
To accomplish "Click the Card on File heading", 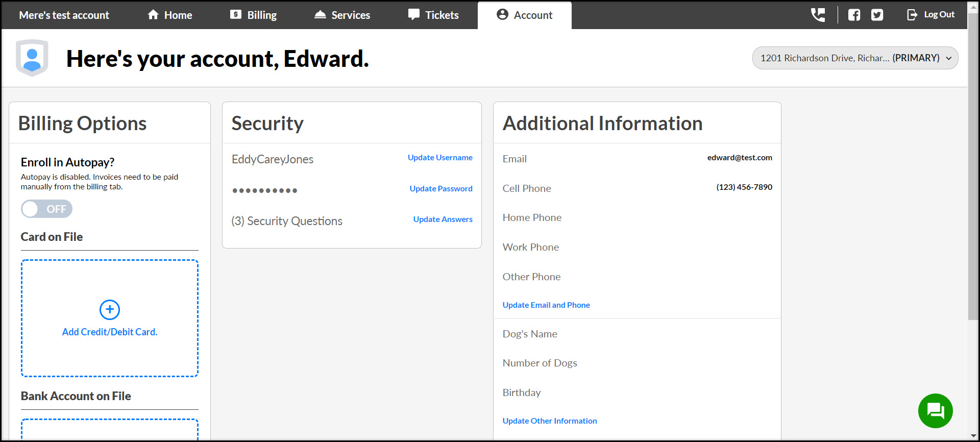I will click(52, 237).
